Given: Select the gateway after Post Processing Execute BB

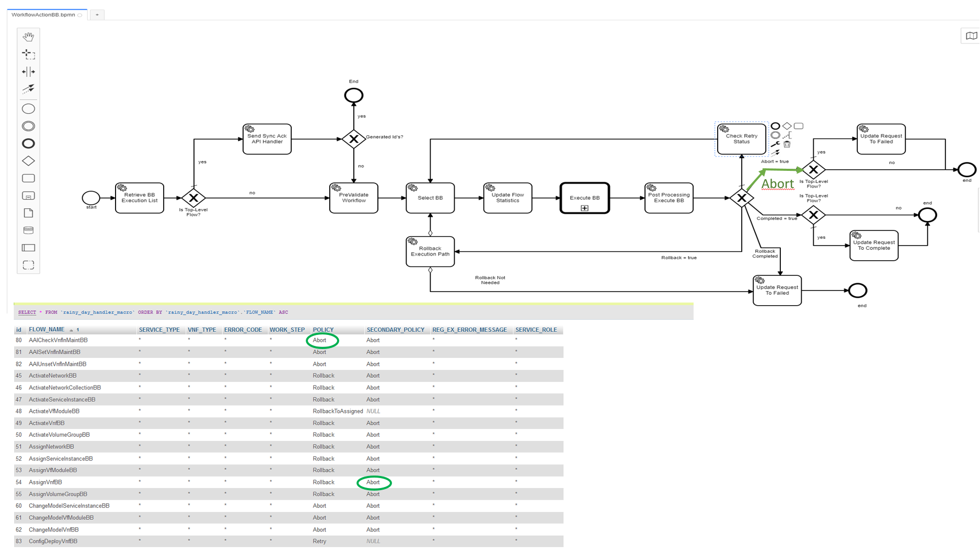Looking at the screenshot, I should click(742, 198).
